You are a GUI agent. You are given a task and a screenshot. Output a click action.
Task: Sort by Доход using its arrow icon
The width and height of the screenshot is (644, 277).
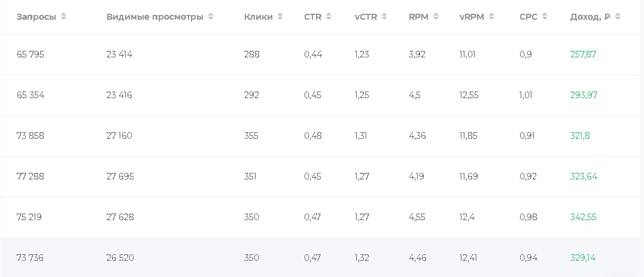point(618,17)
